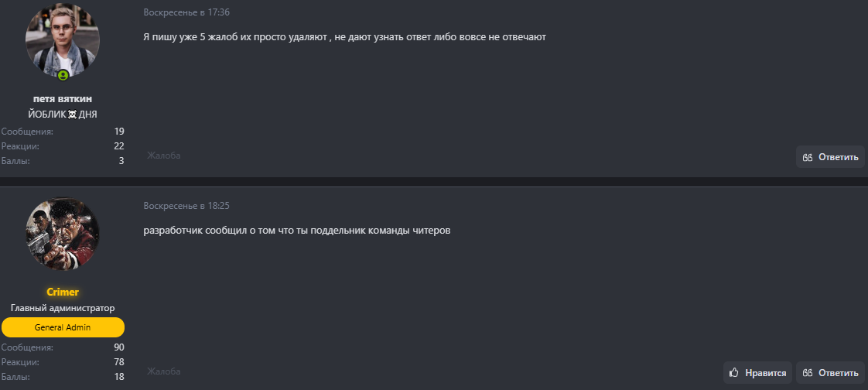Click Crimer's points value 18
The width and height of the screenshot is (868, 390).
(x=119, y=377)
